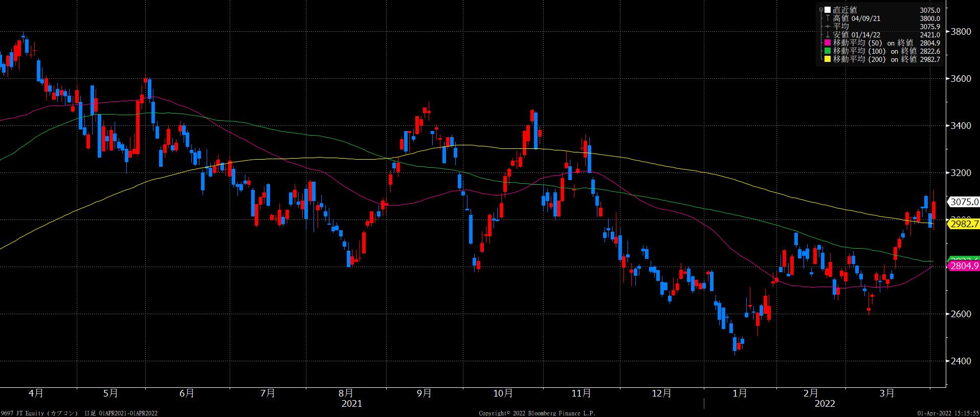
Task: Click the yellow 2982.7 price axis tag
Action: [964, 224]
